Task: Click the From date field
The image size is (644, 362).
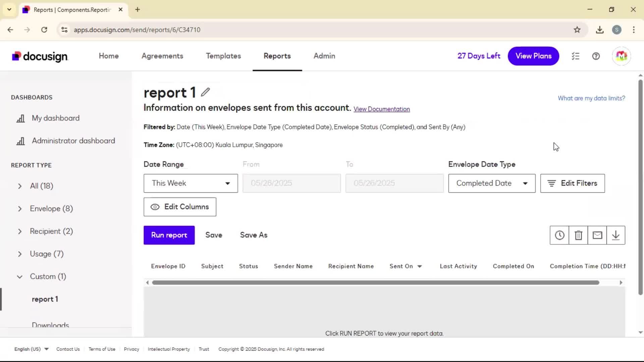Action: [291, 183]
